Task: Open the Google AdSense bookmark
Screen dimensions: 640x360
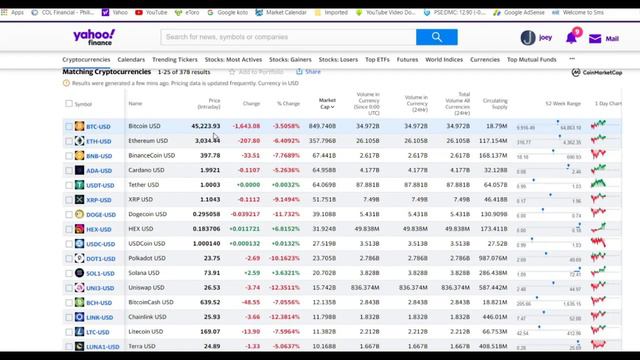Action: click(x=519, y=13)
